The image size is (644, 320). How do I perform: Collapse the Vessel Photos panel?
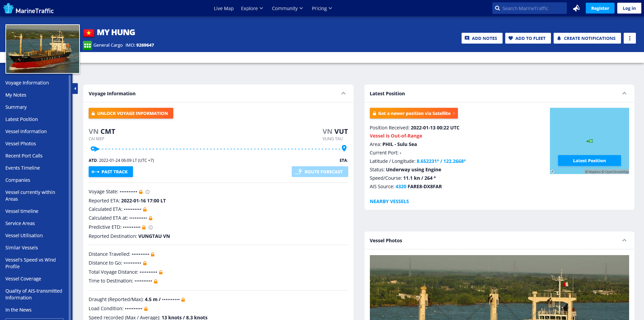click(x=624, y=240)
